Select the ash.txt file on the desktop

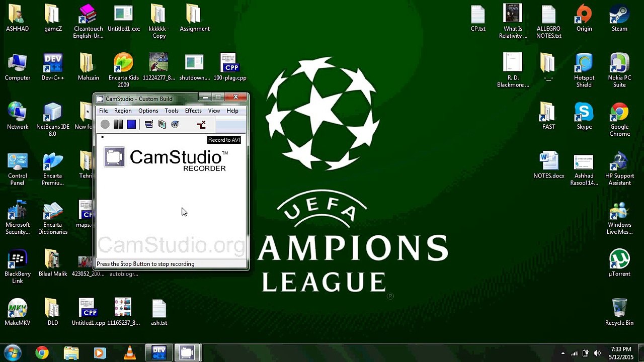(x=159, y=313)
